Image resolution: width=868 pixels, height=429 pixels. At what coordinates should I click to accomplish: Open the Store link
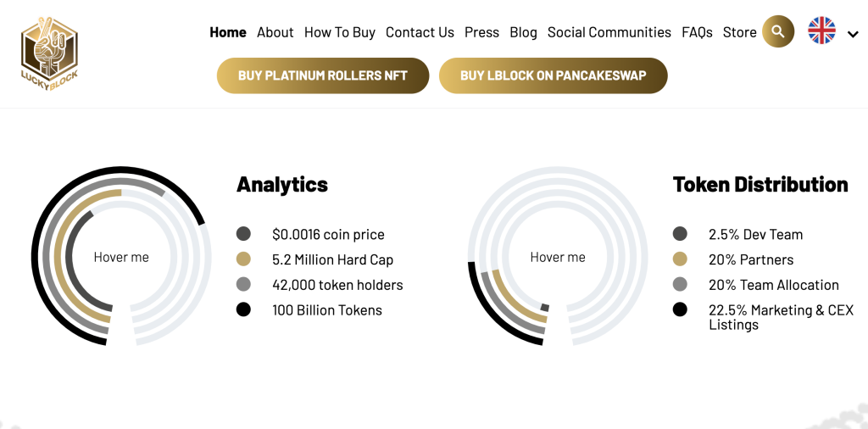click(739, 32)
